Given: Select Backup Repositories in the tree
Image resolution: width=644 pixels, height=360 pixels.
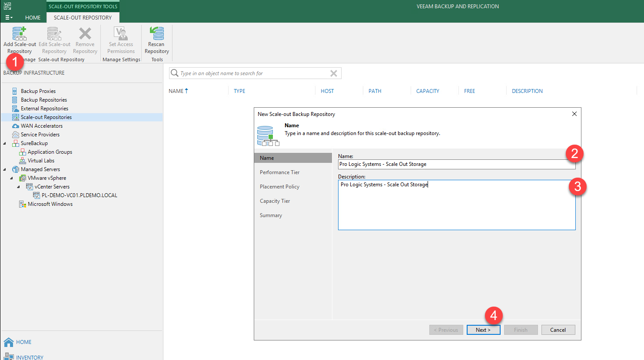Looking at the screenshot, I should click(43, 100).
